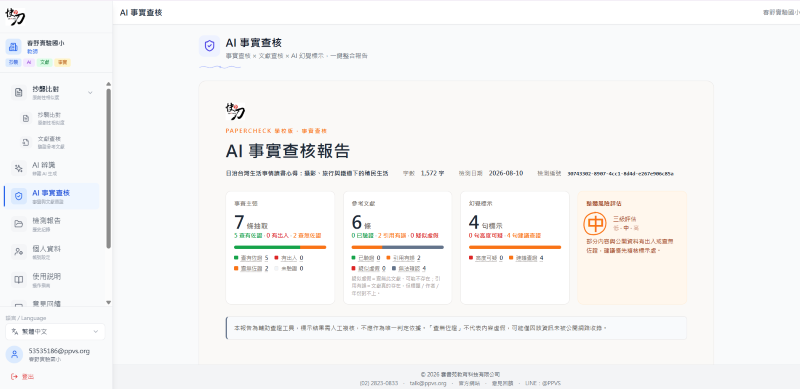Image resolution: width=800 pixels, height=389 pixels.
Task: Click the sidebar scroll-up arrow
Action: click(x=108, y=84)
